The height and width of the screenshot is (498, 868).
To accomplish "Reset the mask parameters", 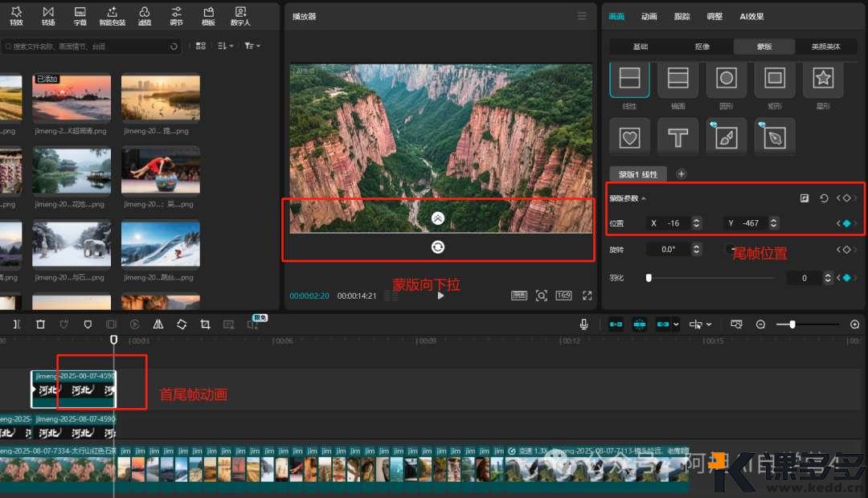I will pos(824,198).
